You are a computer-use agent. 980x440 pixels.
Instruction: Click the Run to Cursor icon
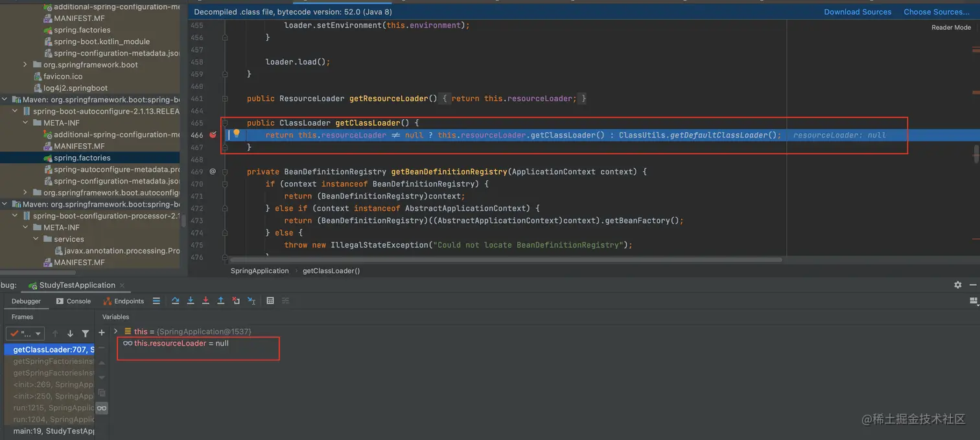point(251,301)
